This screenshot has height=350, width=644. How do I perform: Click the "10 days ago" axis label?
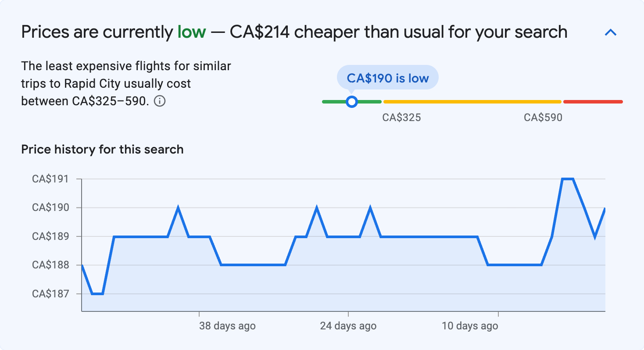click(469, 326)
